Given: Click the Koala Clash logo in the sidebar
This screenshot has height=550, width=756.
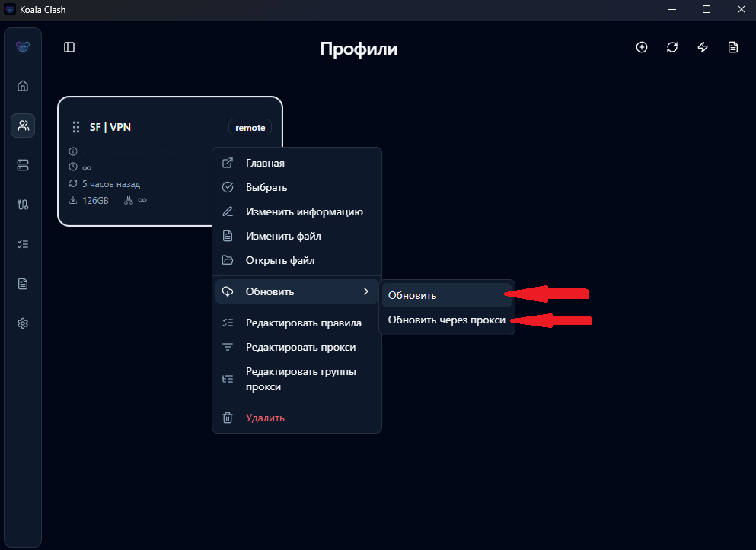Looking at the screenshot, I should pos(22,46).
